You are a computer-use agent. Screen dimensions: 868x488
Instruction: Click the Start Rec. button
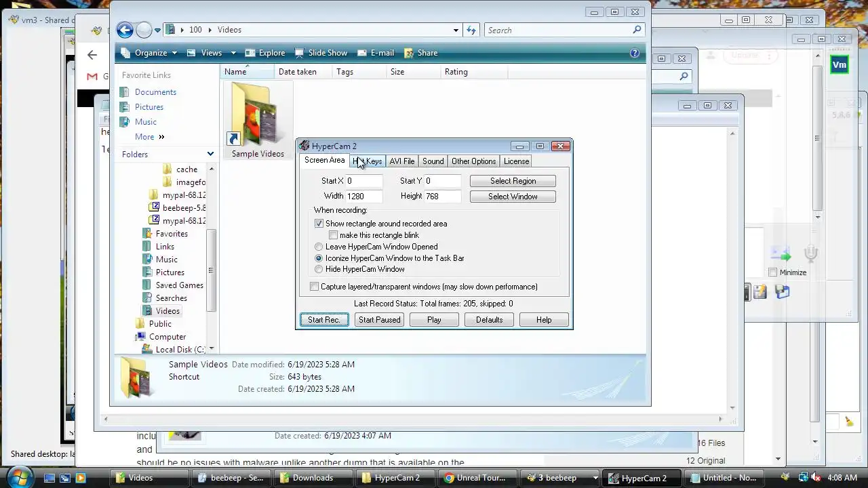tap(324, 320)
